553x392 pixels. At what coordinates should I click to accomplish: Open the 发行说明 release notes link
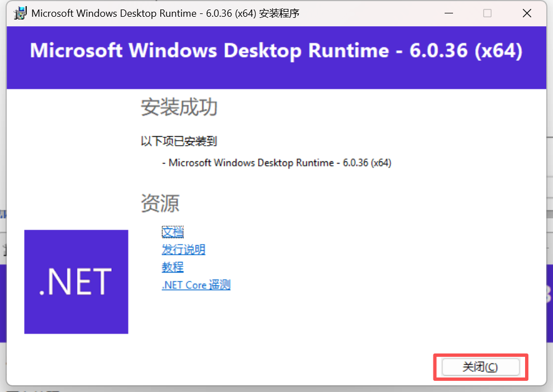click(x=183, y=250)
